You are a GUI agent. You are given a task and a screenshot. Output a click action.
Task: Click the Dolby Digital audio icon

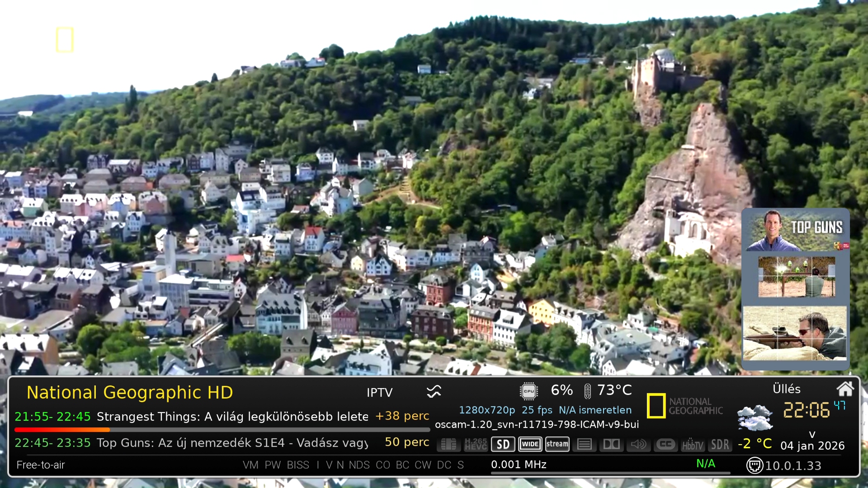pos(611,444)
